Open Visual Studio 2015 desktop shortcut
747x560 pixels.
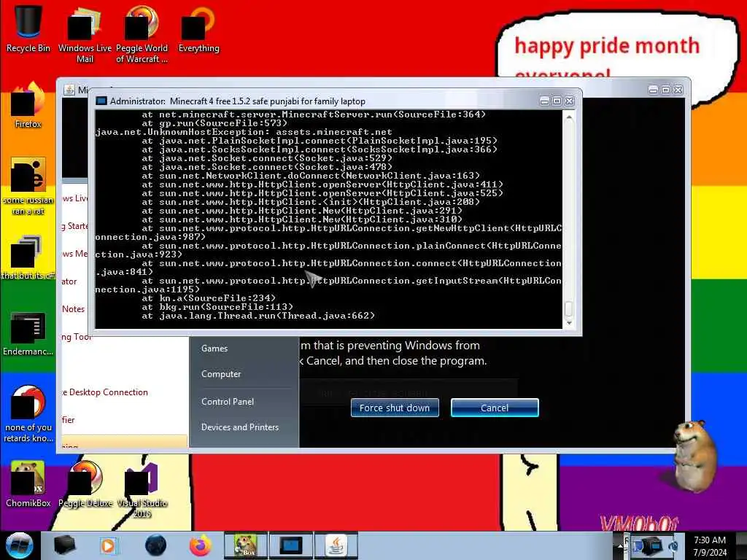click(x=142, y=489)
